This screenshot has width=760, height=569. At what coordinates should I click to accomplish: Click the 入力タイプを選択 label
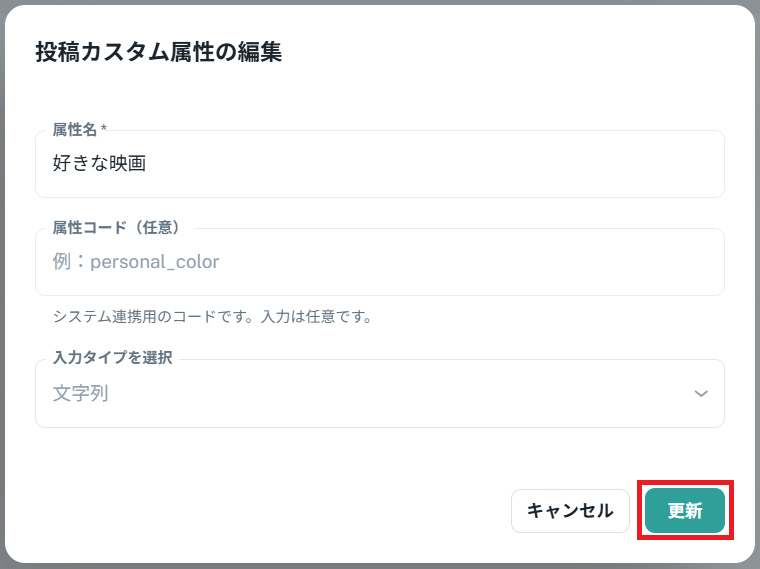click(x=112, y=358)
